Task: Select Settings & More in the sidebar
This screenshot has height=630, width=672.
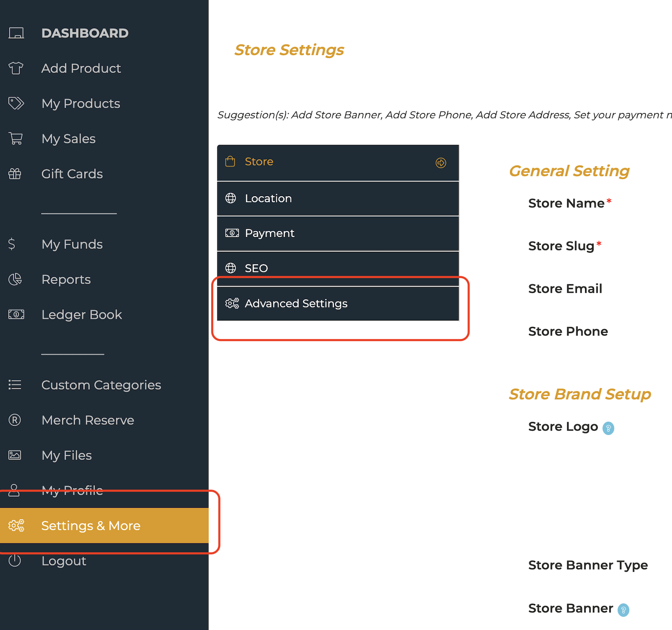Action: pos(91,526)
